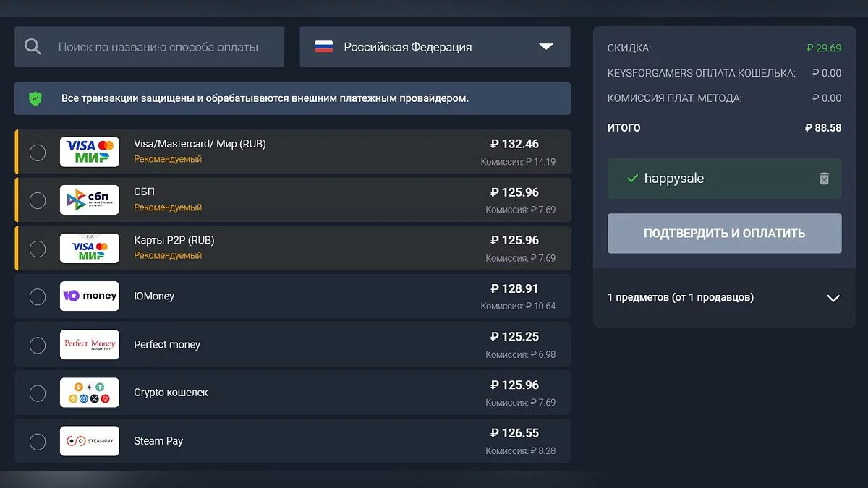The image size is (868, 488).
Task: Select the Visa/Mastercard/Мир (RUB) radio button
Action: pyautogui.click(x=38, y=153)
